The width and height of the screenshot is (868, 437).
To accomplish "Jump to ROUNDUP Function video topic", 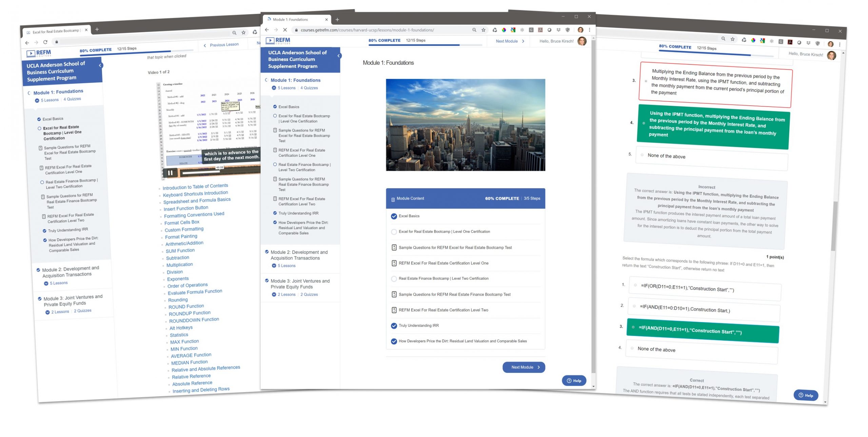I will tap(190, 313).
